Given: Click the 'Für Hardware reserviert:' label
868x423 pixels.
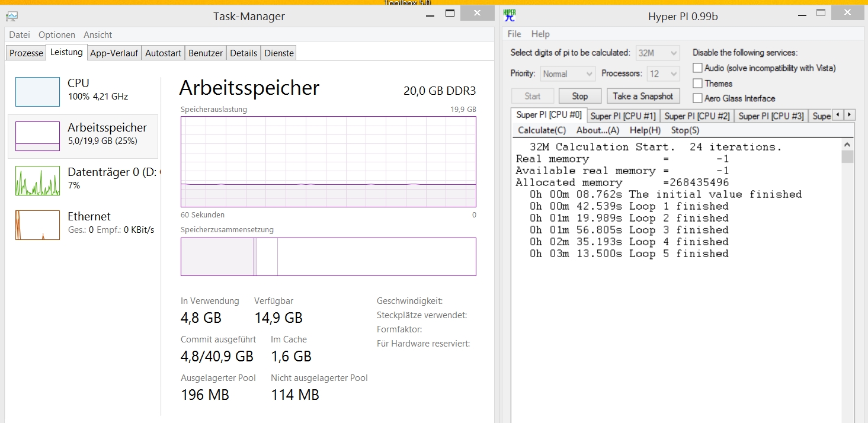Looking at the screenshot, I should 423,344.
